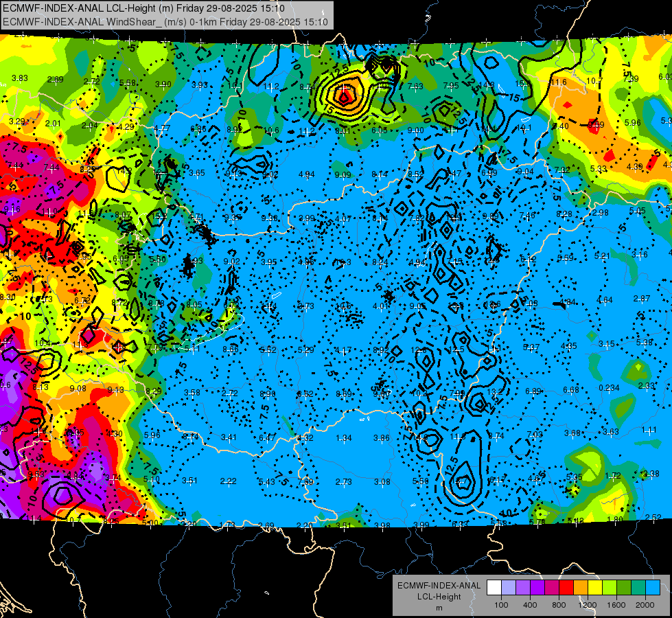This screenshot has width=672, height=618.
Task: Select the magenta-pink legend swatch
Action: pos(552,588)
